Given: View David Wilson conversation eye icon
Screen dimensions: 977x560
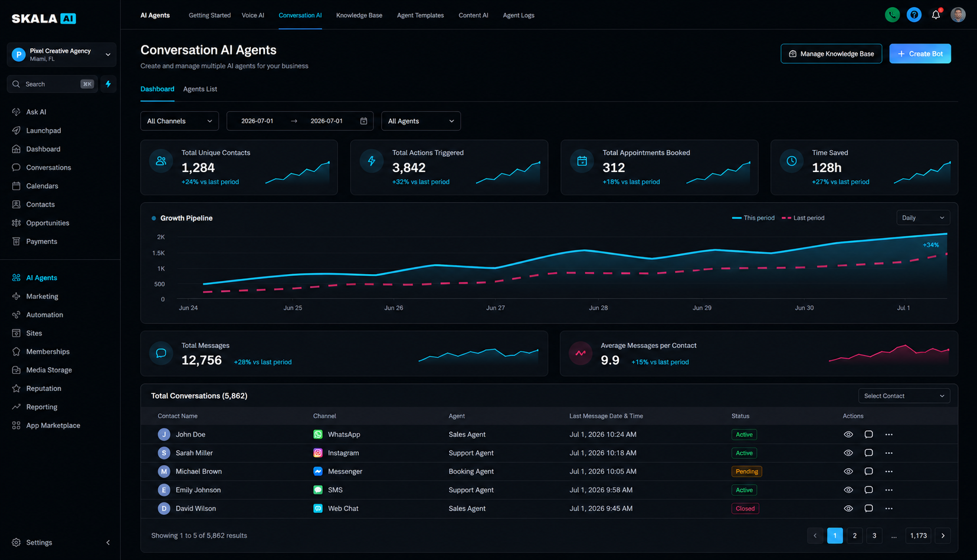Looking at the screenshot, I should (848, 509).
